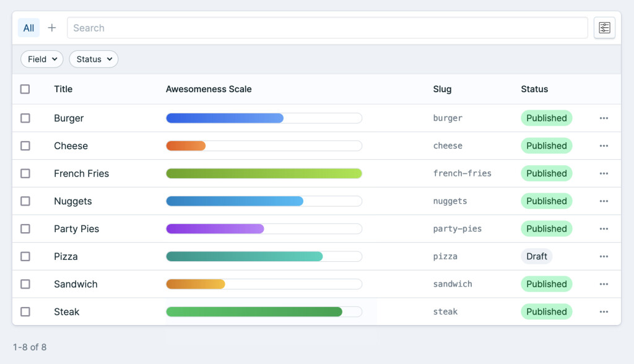Open the view settings sliders icon
Image resolution: width=634 pixels, height=364 pixels.
[x=604, y=28]
